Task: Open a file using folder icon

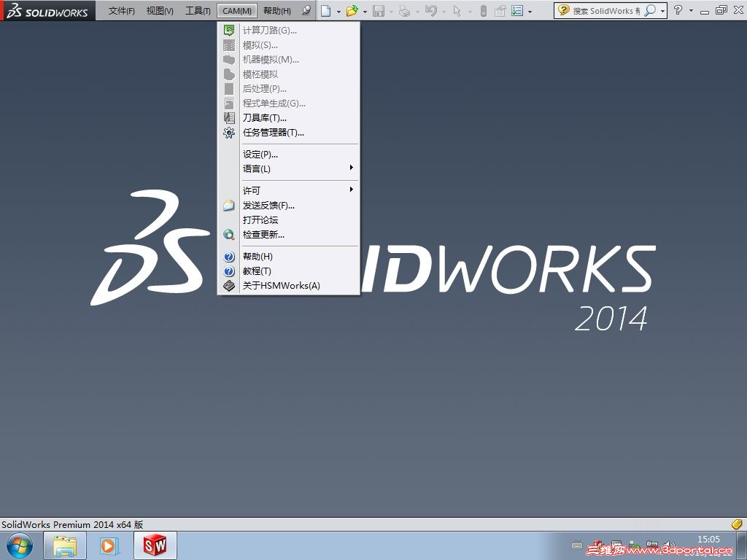Action: coord(352,10)
